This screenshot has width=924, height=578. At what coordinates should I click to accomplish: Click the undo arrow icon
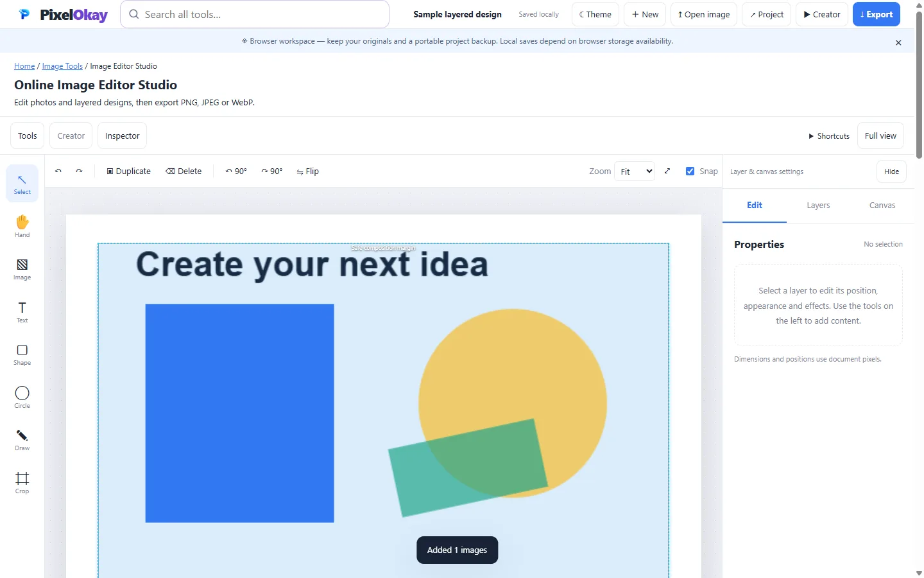click(x=58, y=171)
